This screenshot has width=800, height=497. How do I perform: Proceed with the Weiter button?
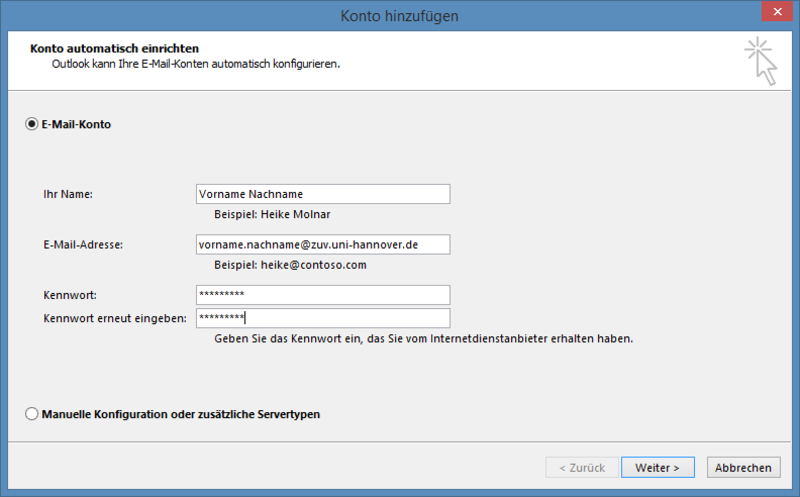coord(658,467)
